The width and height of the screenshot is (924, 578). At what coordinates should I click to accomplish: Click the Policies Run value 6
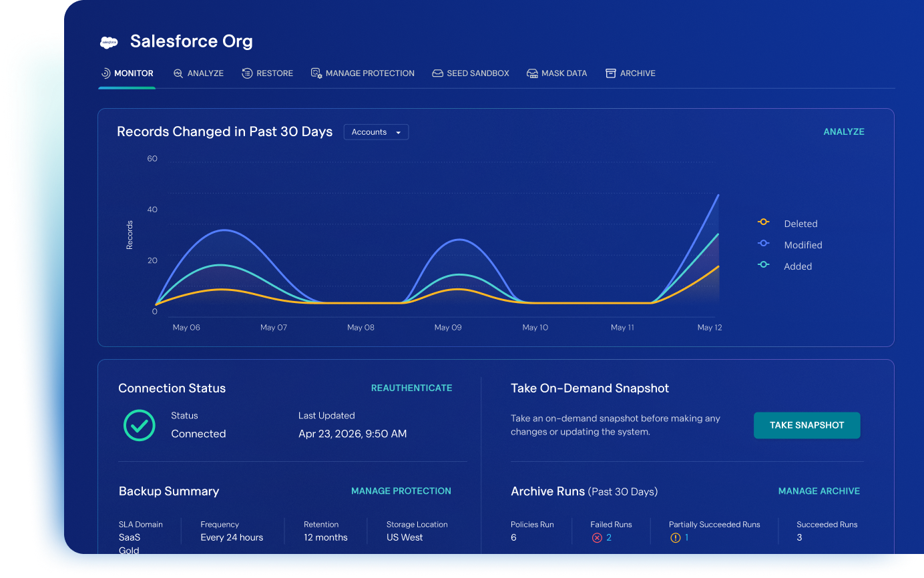tap(513, 537)
